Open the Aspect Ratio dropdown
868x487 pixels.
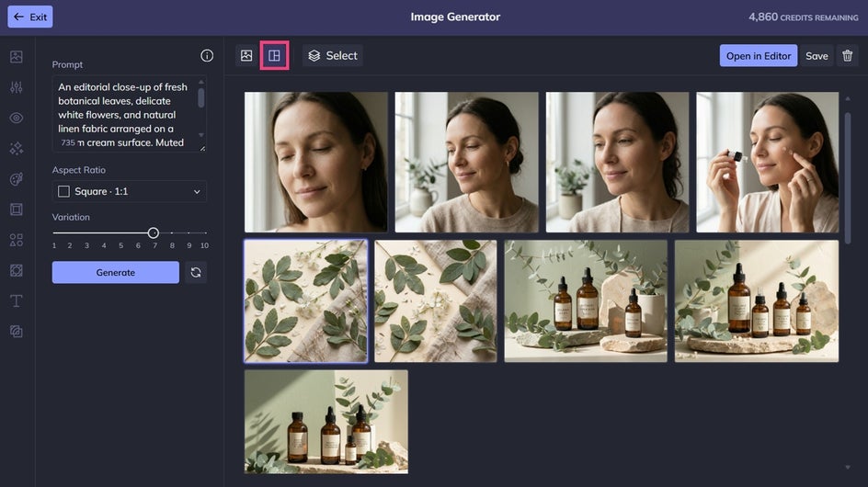click(130, 191)
